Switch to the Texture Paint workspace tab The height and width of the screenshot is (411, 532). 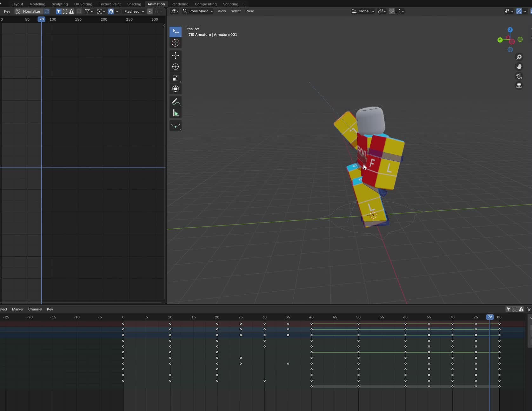click(x=110, y=4)
